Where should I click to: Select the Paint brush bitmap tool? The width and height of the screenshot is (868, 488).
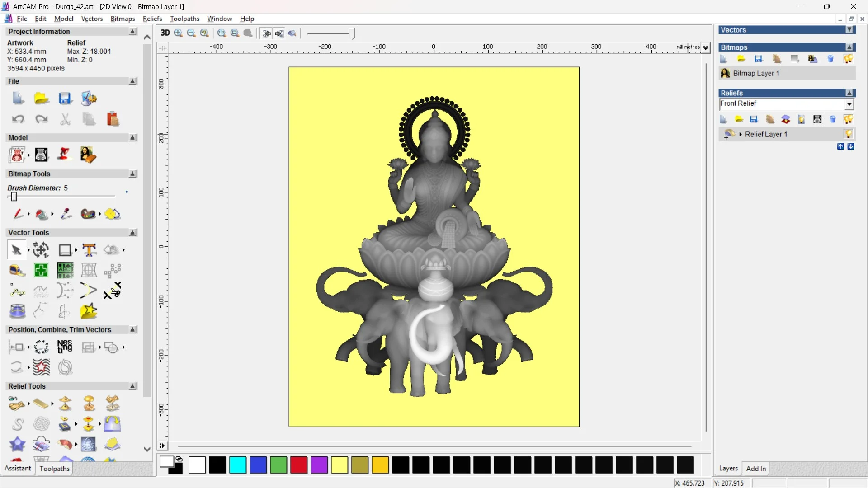pos(18,214)
